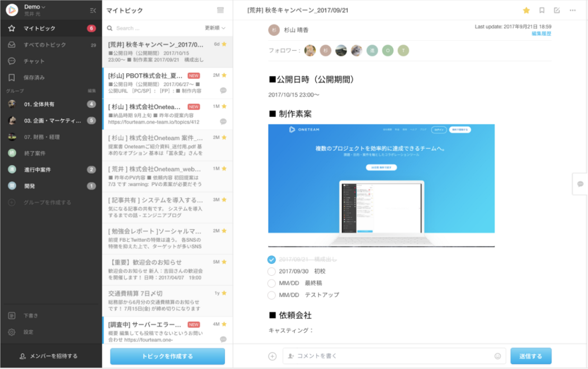Collapse the sidebar with the collapse icon
This screenshot has height=369, width=588.
coord(93,10)
